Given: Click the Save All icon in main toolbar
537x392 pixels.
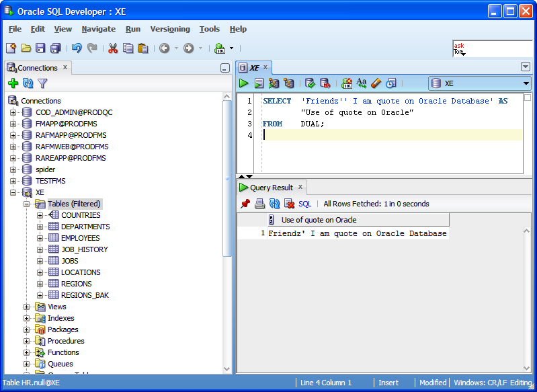Looking at the screenshot, I should click(55, 48).
